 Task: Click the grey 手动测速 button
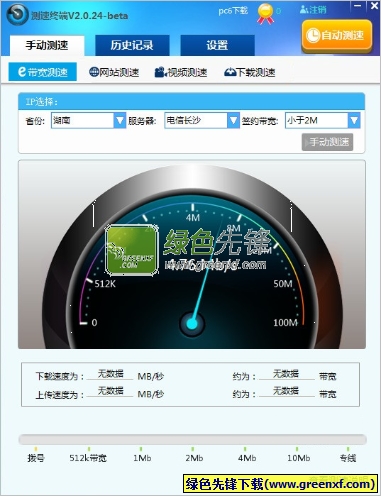tap(327, 142)
